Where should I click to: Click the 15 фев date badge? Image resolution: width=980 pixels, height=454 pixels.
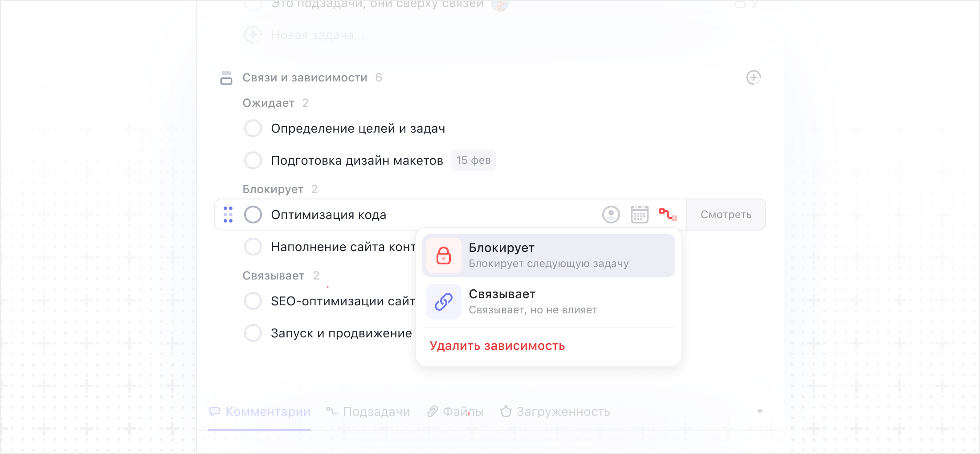[x=473, y=160]
